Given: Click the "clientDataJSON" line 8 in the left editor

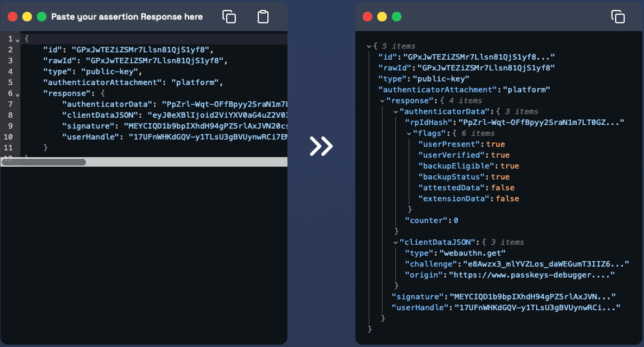Looking at the screenshot, I should [174, 115].
